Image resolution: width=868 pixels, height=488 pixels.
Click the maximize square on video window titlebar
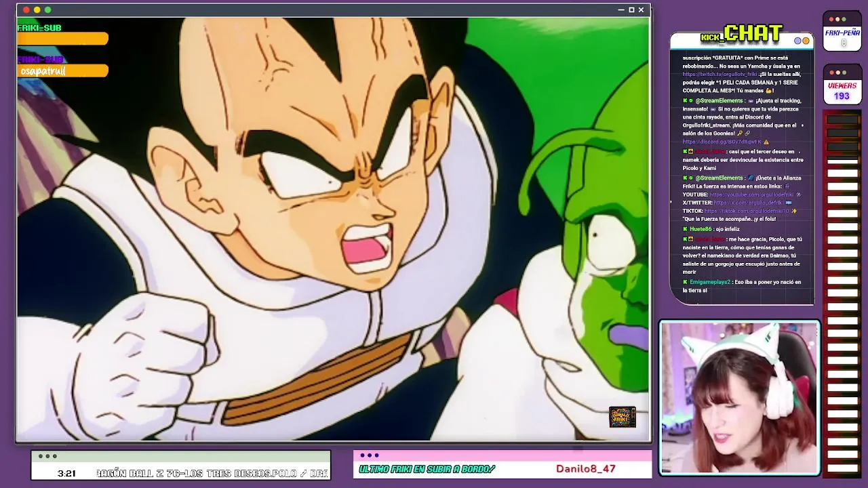click(x=631, y=9)
